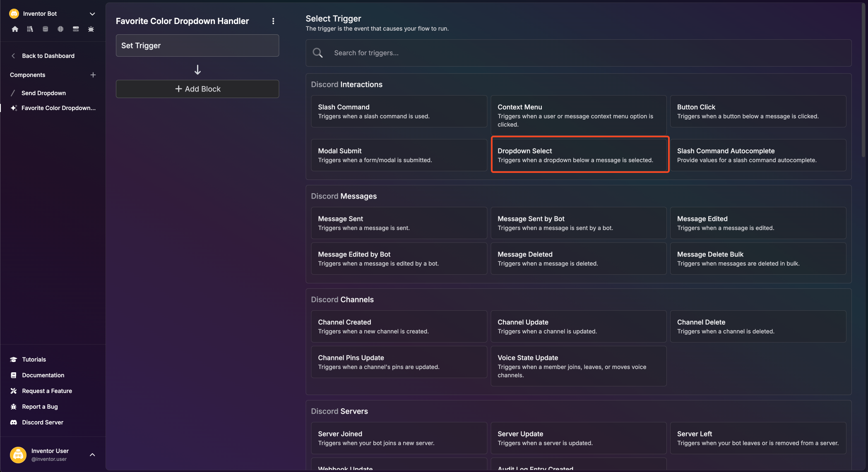Open the server hosting icon
Viewport: 868px width, 472px height.
76,29
